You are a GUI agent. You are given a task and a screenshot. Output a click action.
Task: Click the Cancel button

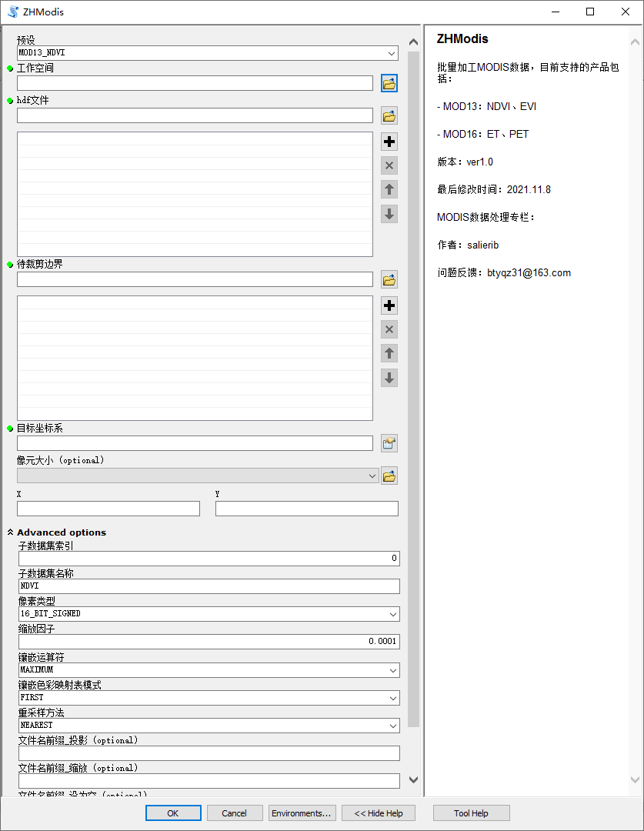click(234, 813)
